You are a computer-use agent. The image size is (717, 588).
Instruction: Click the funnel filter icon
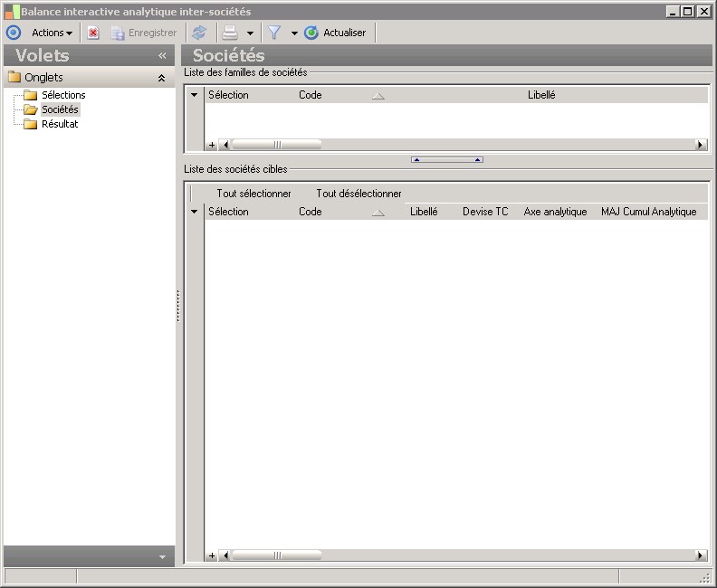274,33
